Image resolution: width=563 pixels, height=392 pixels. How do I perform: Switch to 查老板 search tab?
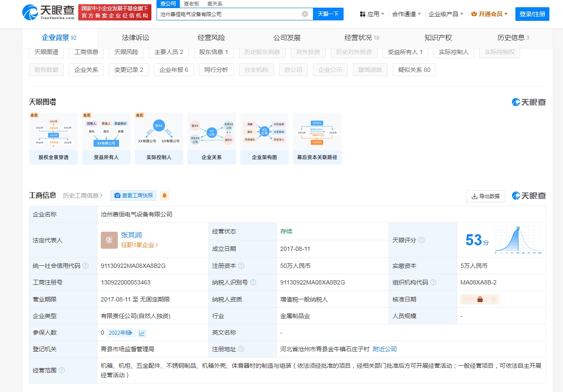(x=191, y=4)
